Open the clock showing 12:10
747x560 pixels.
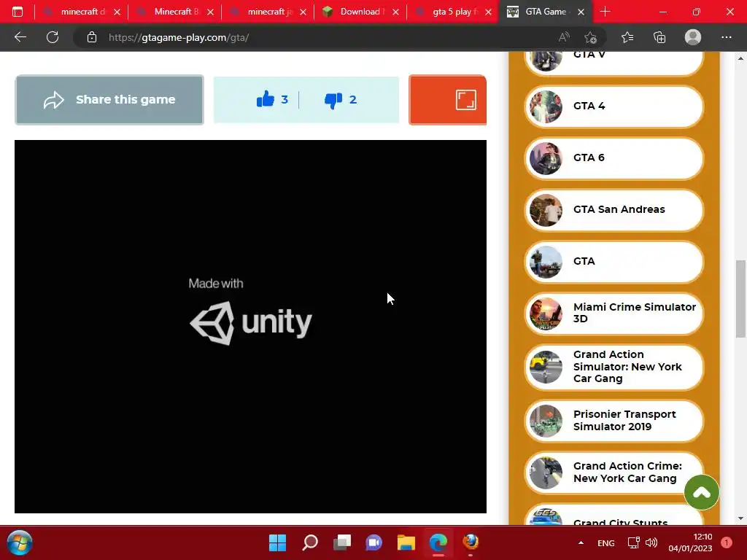[690, 542]
